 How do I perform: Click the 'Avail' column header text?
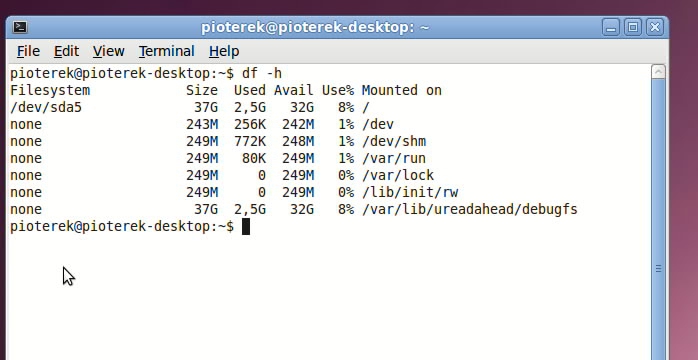point(294,90)
